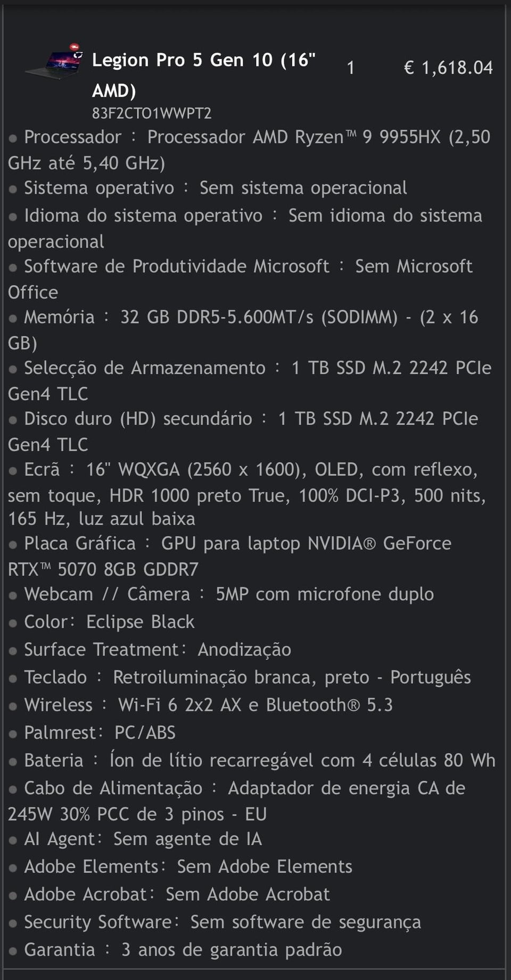Click the part number 83F2CTO1WWPT2
Image resolution: width=511 pixels, height=980 pixels.
tap(152, 113)
